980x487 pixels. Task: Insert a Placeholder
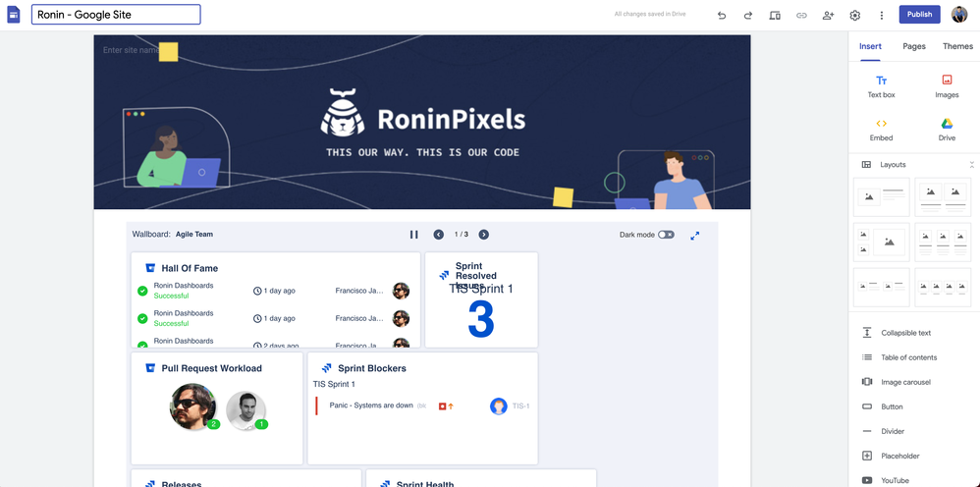point(891,456)
